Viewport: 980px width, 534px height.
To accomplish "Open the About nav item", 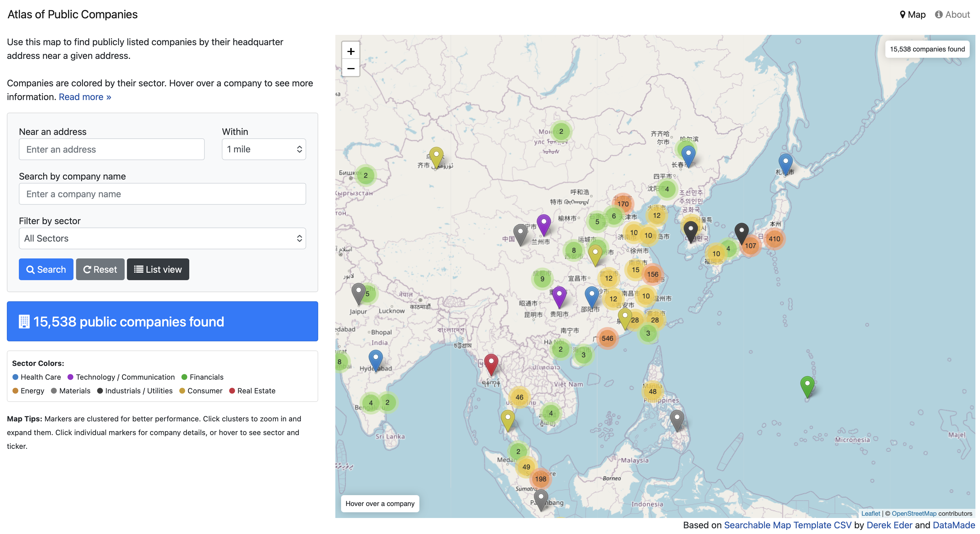I will click(x=952, y=15).
